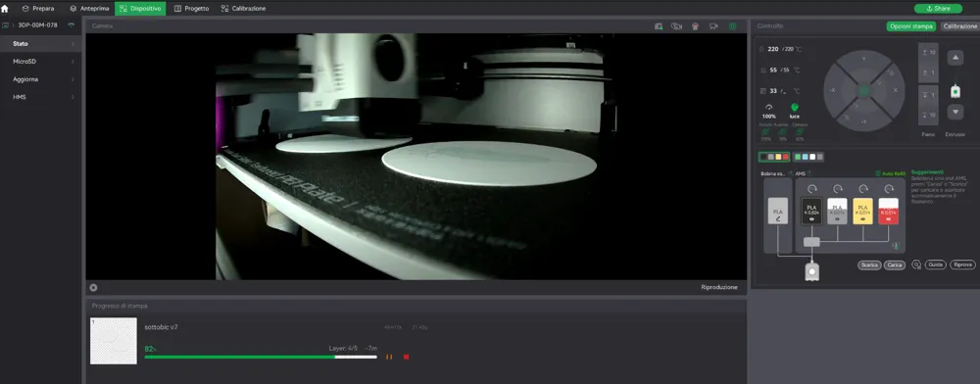Open the Calibrazione tab in top bar
This screenshot has height=384, width=980.
pyautogui.click(x=243, y=9)
